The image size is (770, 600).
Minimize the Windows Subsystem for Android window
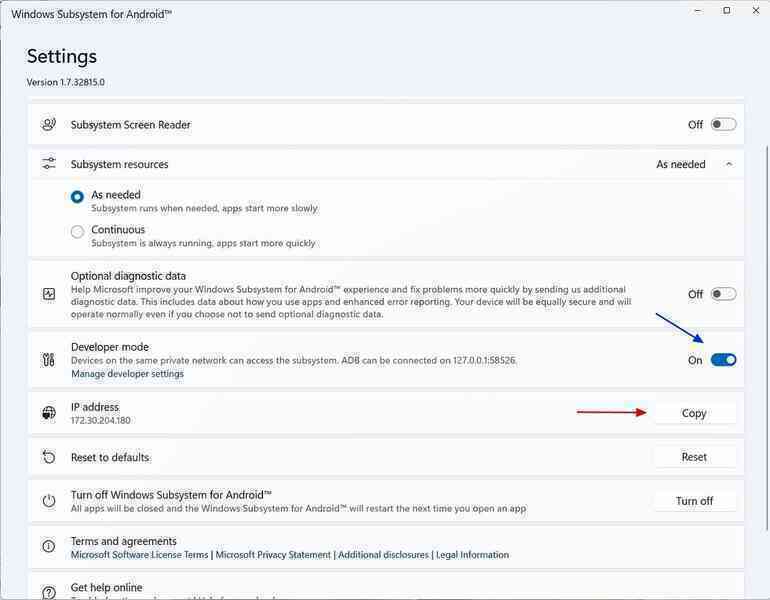click(698, 11)
